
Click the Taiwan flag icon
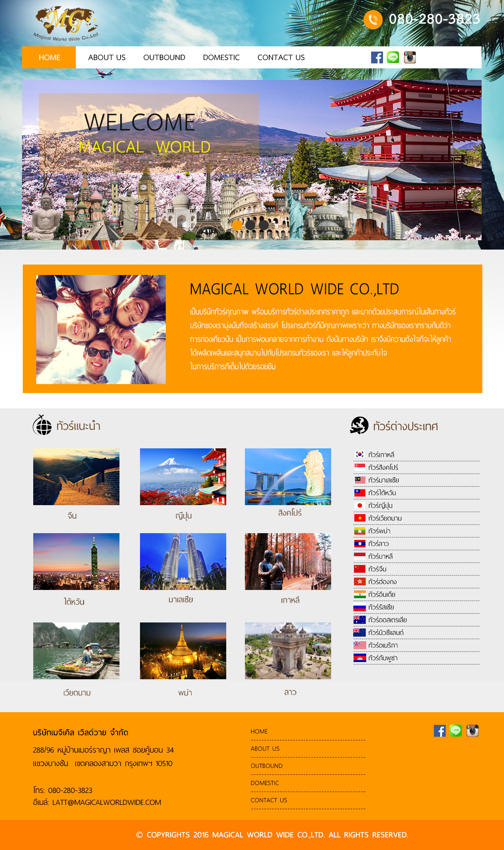coord(360,493)
